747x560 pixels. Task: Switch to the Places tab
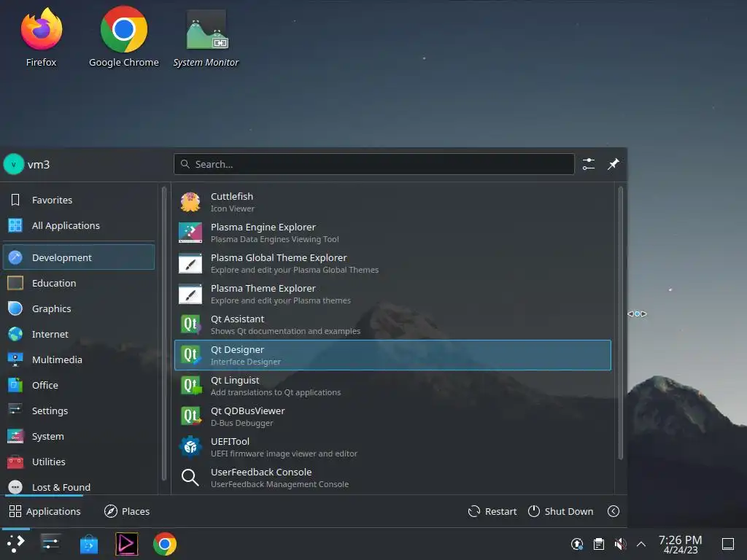click(127, 511)
